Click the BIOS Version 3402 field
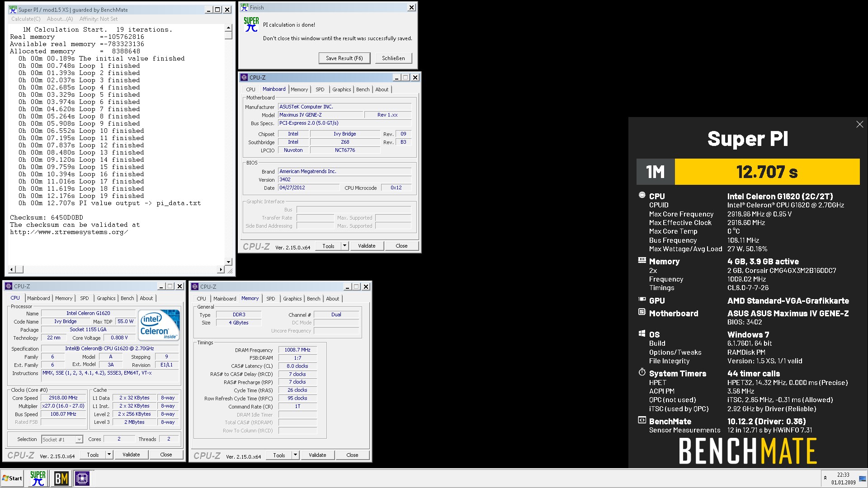 [344, 179]
